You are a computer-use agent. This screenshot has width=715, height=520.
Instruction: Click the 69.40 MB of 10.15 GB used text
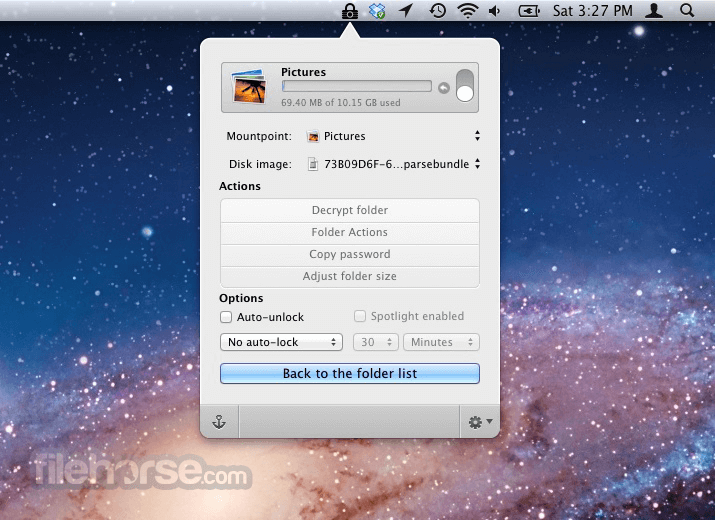(341, 103)
